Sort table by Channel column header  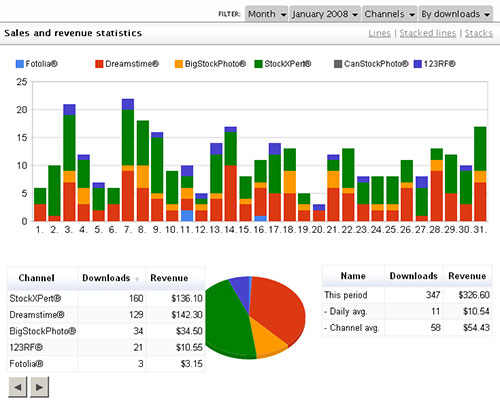click(x=36, y=278)
